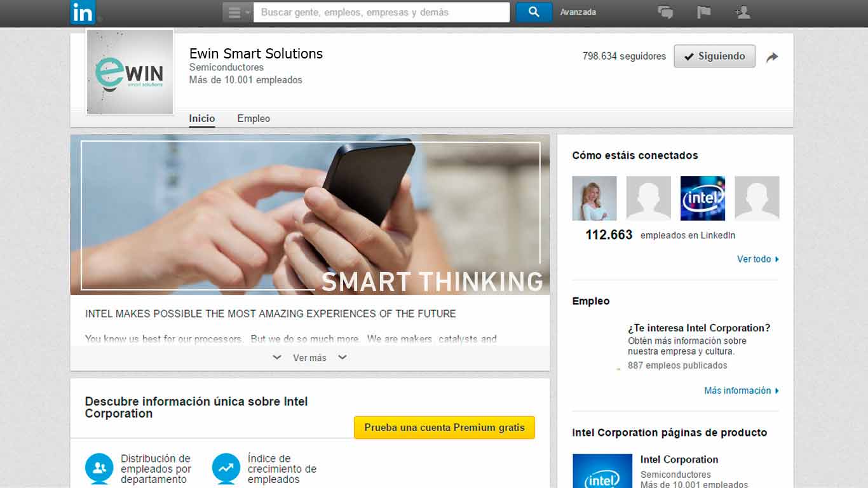Viewport: 868px width, 488px height.
Task: Expand the description with Ver más
Action: coord(309,358)
